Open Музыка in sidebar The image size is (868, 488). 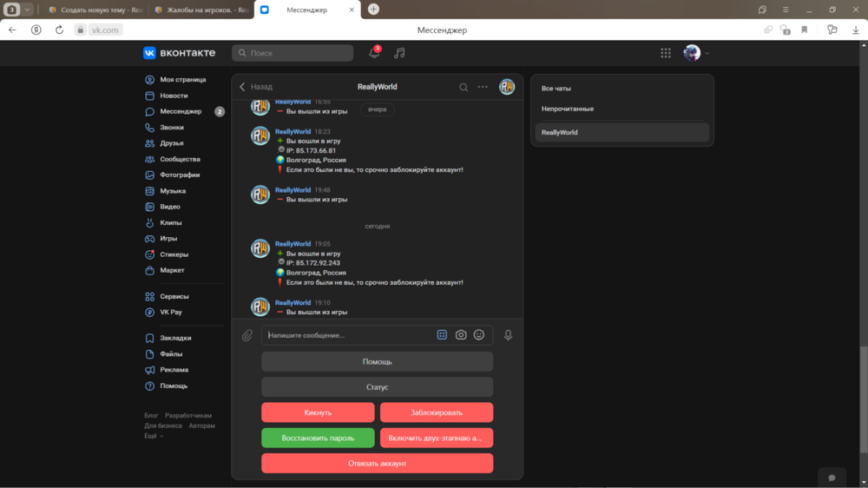pos(173,191)
